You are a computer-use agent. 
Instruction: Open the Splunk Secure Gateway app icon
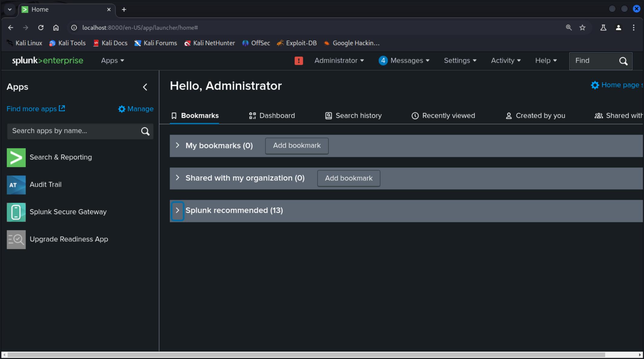16,212
